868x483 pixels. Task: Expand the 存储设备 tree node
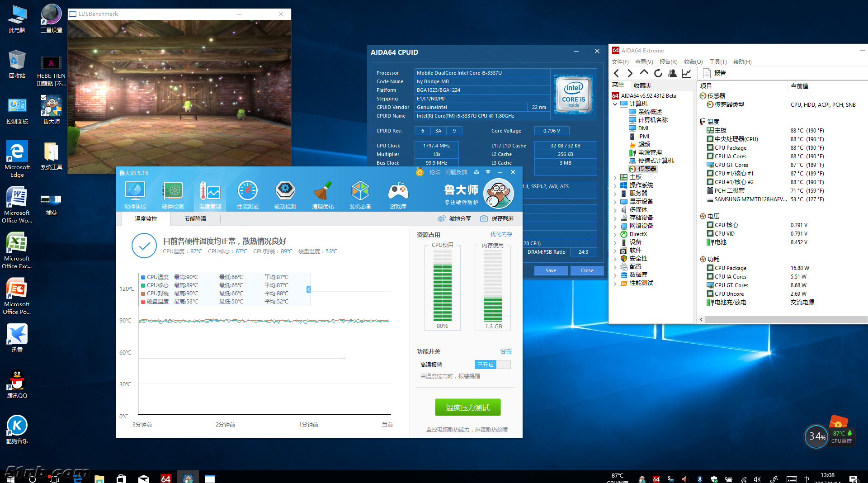coord(615,218)
